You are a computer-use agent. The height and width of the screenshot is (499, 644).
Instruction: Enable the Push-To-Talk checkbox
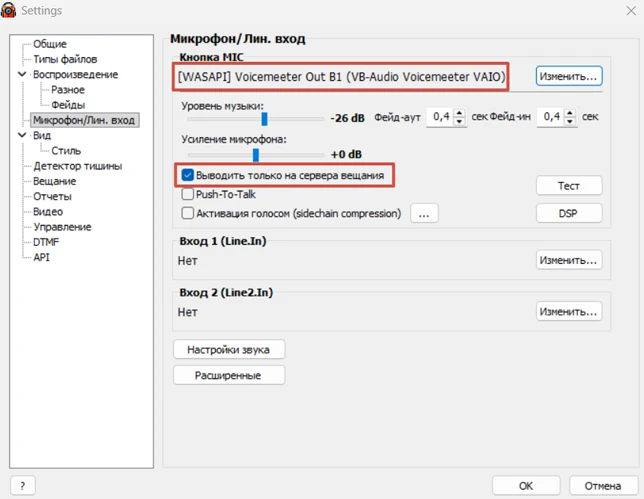point(187,194)
